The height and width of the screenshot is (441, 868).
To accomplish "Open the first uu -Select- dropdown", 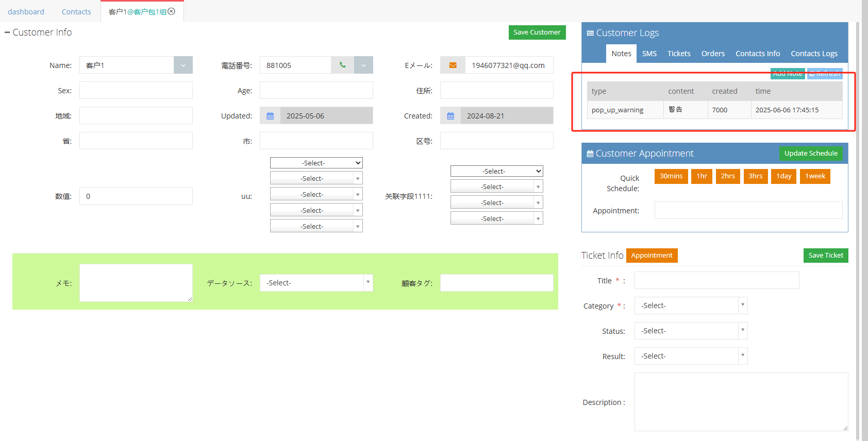I will (316, 163).
